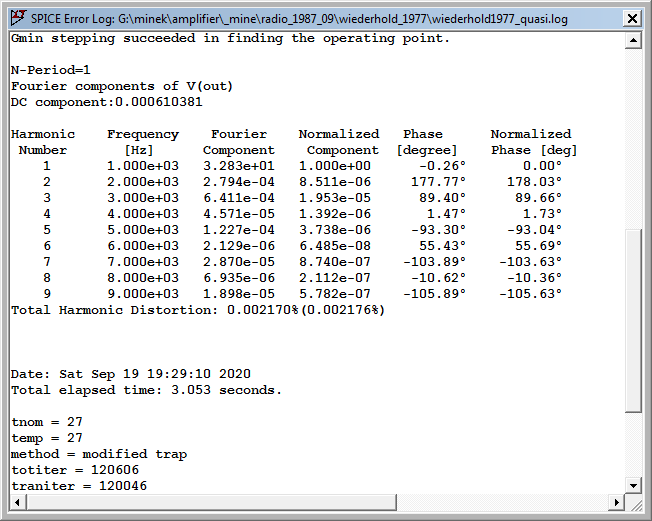Screen dimensions: 652x521
Task: Click 'Fourier components of V(out)' text
Action: coord(122,86)
